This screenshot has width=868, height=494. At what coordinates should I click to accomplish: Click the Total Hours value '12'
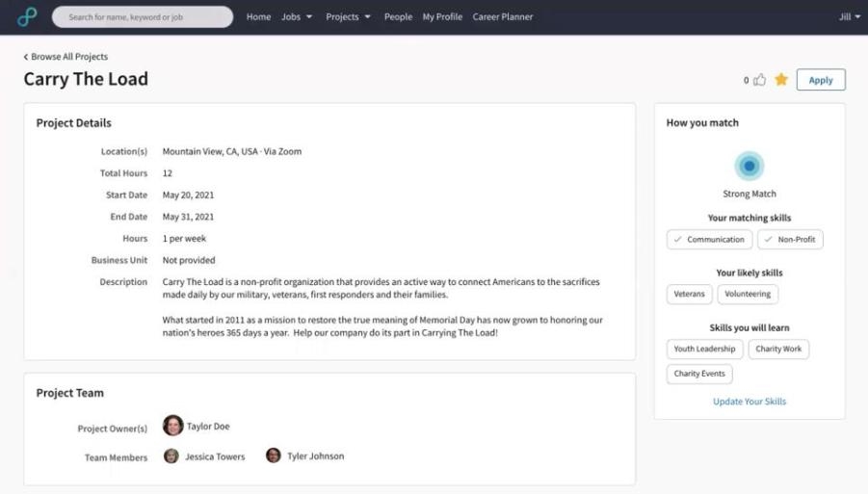168,173
